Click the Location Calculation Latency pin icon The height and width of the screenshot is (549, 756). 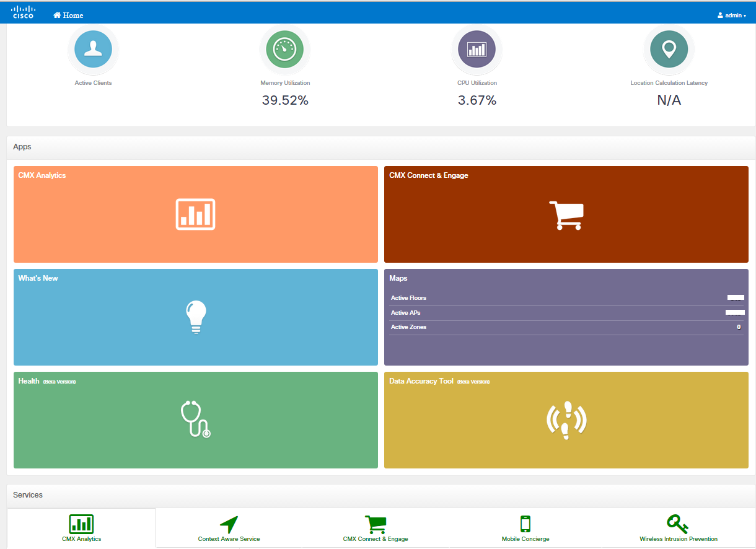pyautogui.click(x=669, y=49)
